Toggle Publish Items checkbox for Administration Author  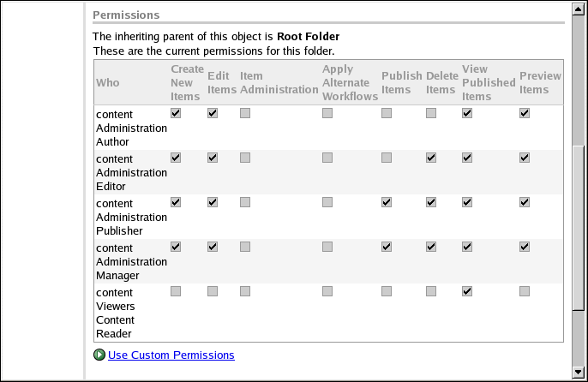click(x=387, y=113)
